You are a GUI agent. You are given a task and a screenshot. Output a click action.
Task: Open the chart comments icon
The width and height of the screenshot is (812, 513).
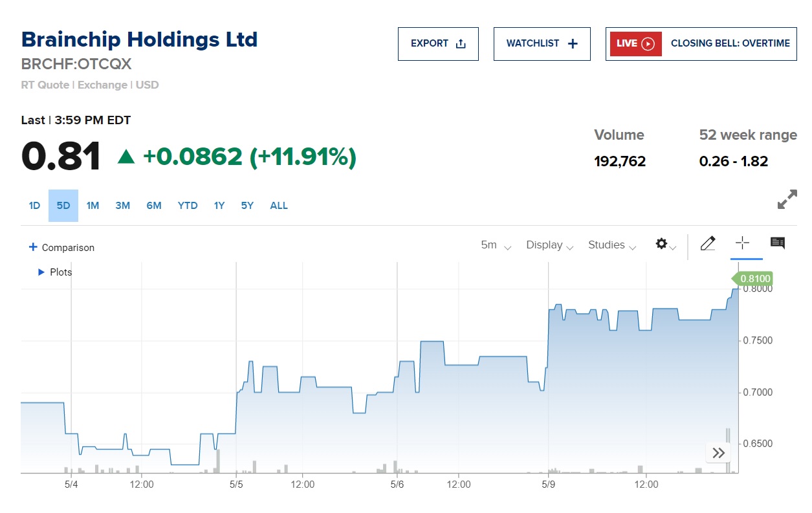point(778,243)
